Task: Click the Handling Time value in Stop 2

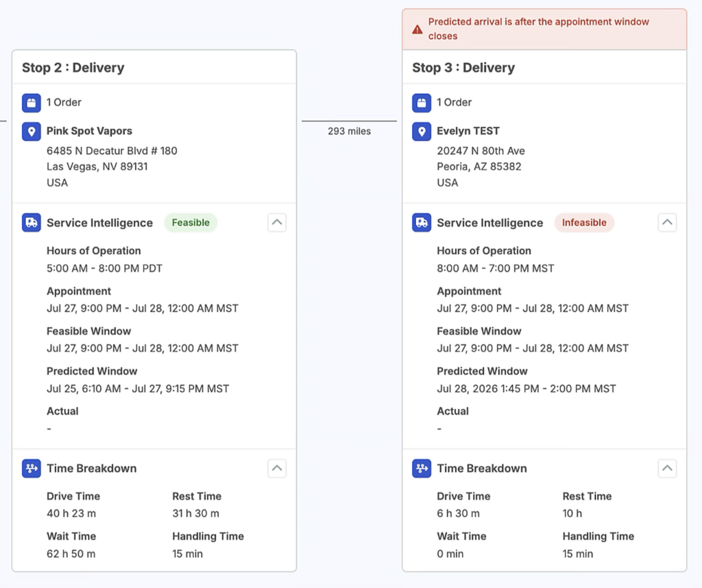Action: (x=188, y=554)
